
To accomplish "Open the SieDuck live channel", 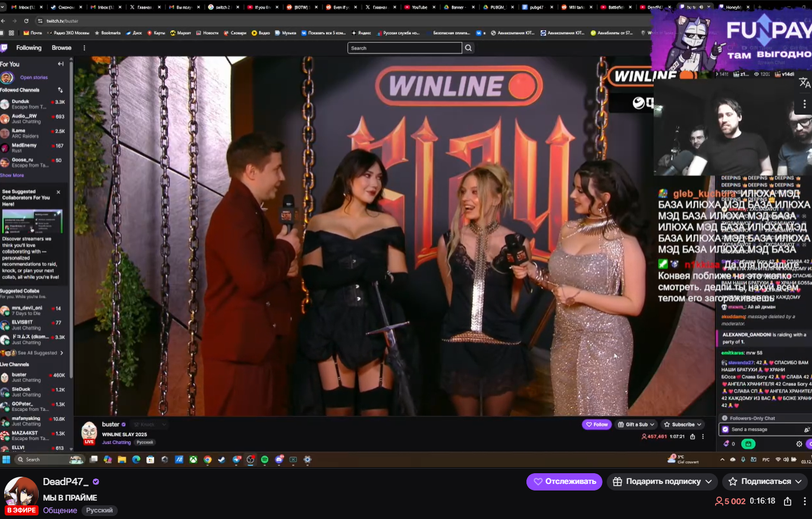I will click(x=33, y=392).
